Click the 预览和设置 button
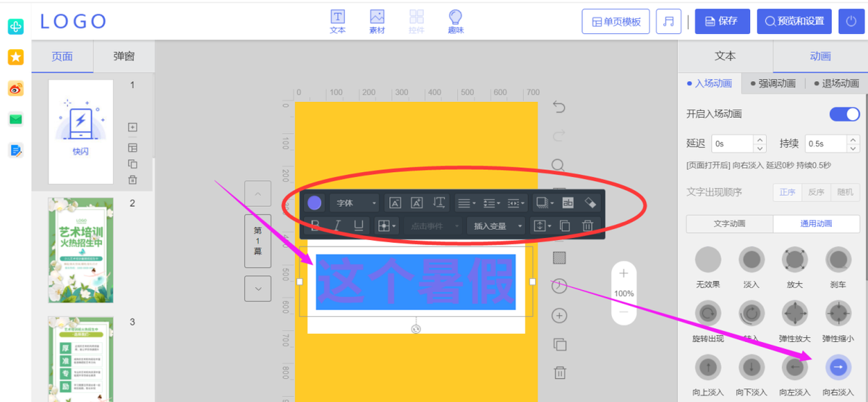The image size is (868, 402). tap(794, 22)
